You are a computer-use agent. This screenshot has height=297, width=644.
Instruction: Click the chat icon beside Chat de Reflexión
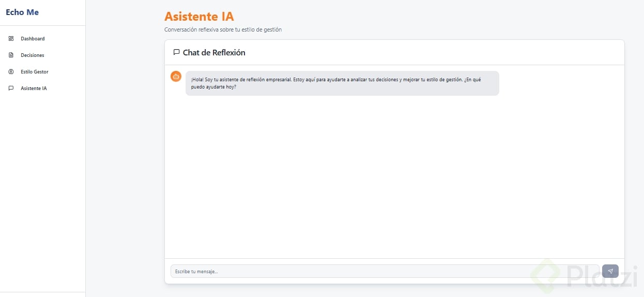point(176,52)
